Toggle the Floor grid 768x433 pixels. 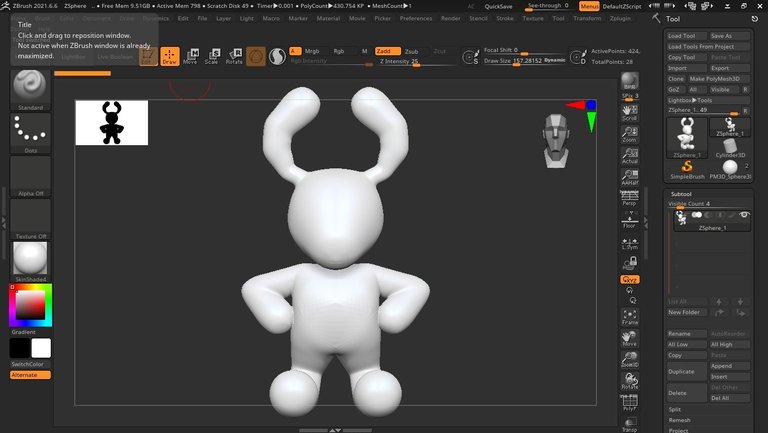coord(629,220)
